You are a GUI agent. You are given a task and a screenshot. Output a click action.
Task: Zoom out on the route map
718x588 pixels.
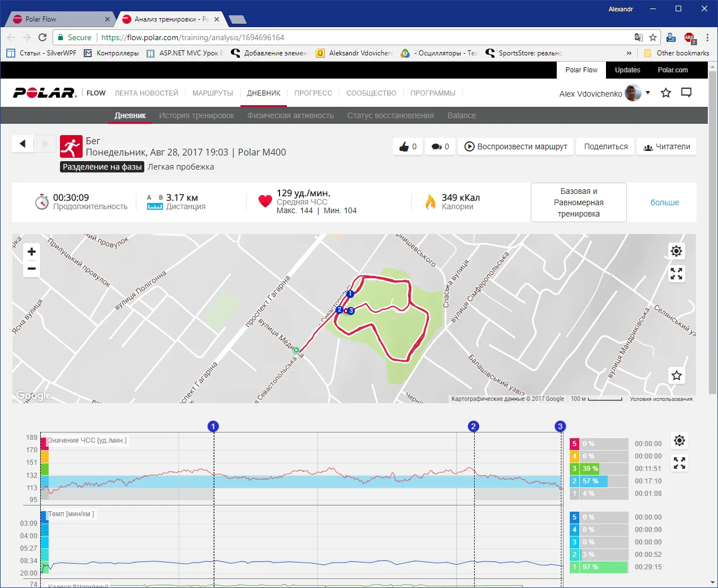(32, 269)
